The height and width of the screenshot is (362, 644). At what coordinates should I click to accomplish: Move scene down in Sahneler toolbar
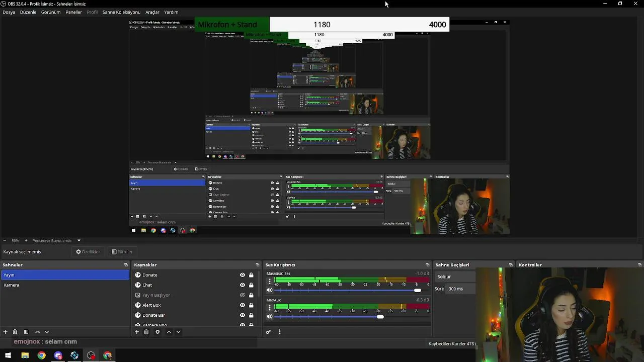[47, 332]
